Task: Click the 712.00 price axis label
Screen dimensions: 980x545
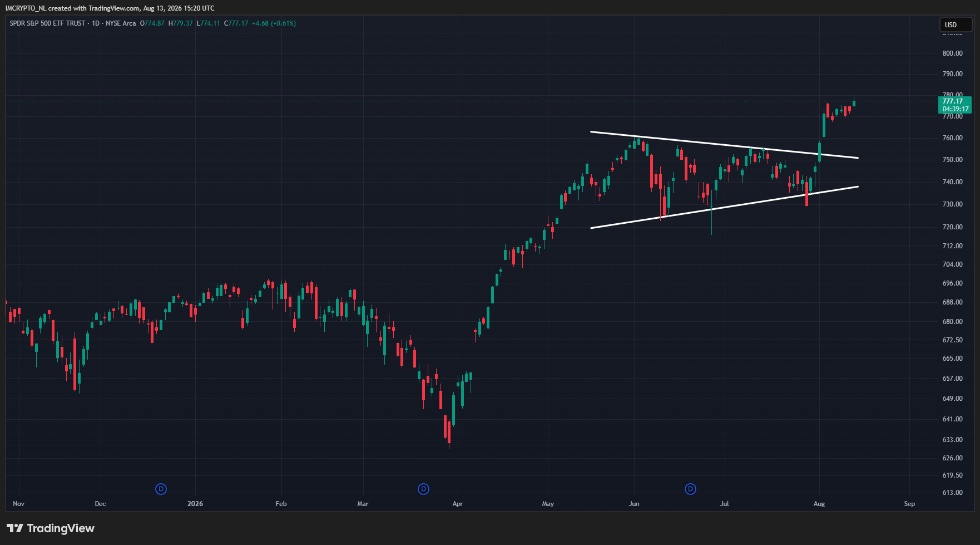Action: 953,246
